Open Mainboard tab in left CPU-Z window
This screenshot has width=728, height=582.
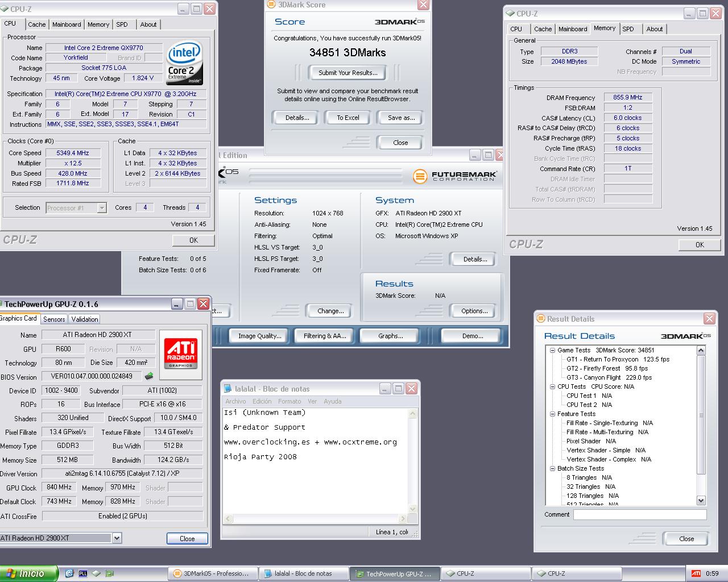67,24
